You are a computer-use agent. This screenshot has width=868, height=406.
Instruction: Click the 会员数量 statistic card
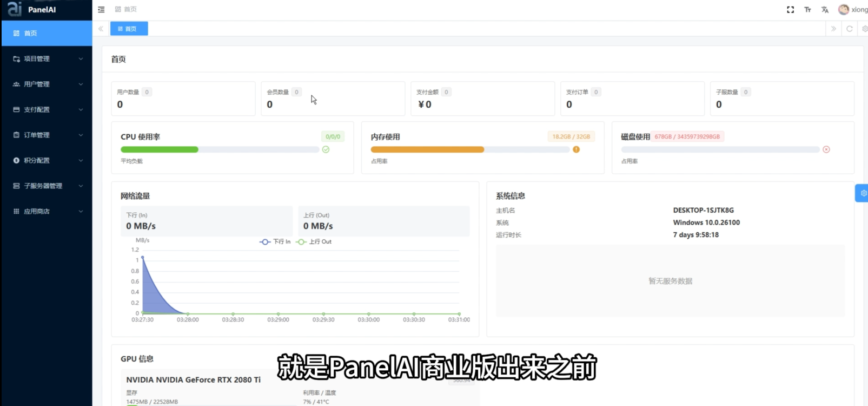pos(333,99)
